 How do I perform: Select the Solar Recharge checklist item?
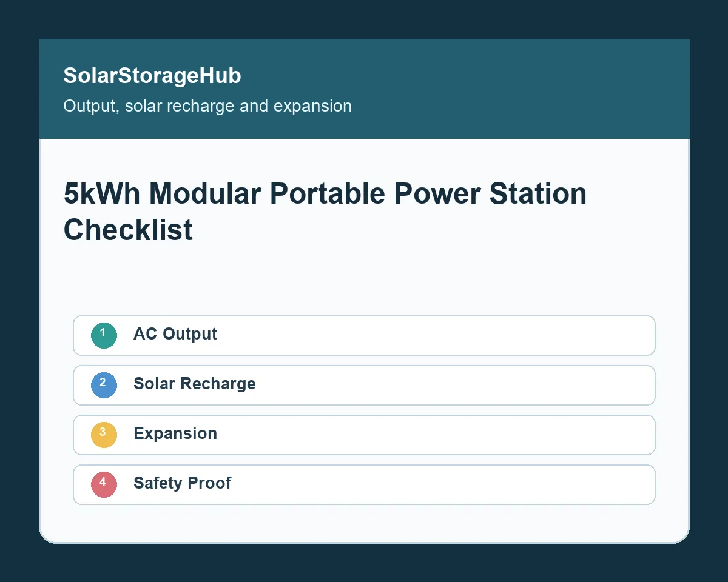tap(364, 385)
